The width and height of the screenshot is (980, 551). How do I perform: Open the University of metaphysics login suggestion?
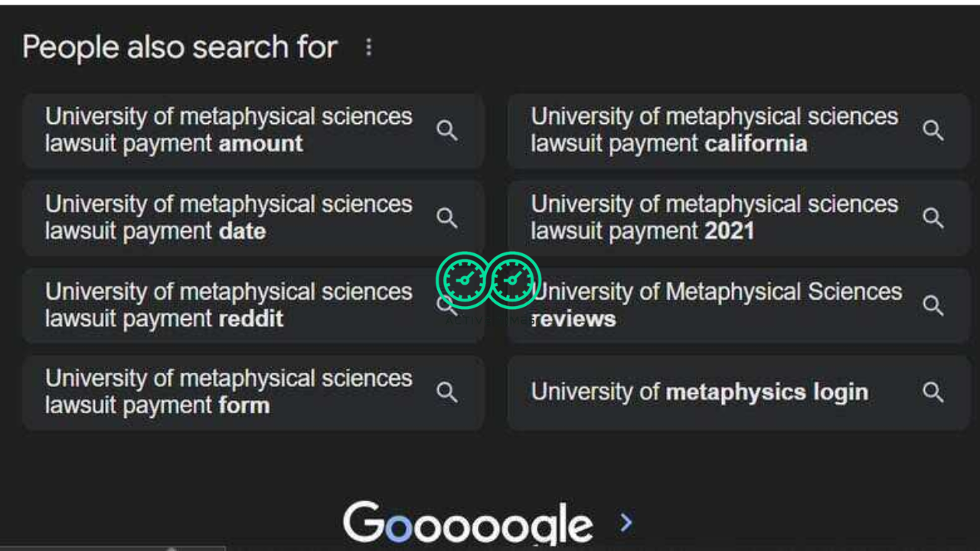(x=699, y=392)
